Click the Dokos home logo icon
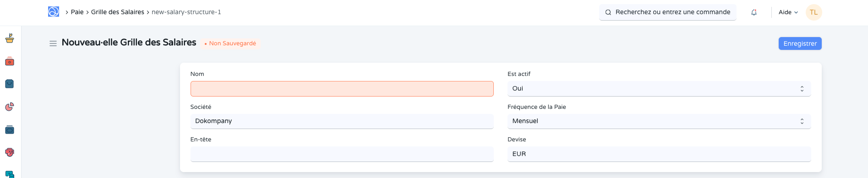This screenshot has height=178, width=868. click(54, 12)
